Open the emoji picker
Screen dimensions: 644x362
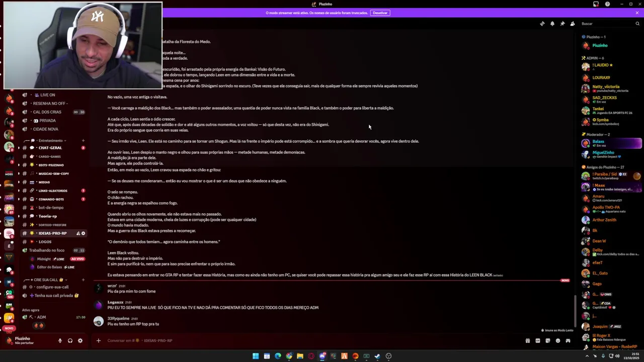coord(557,340)
